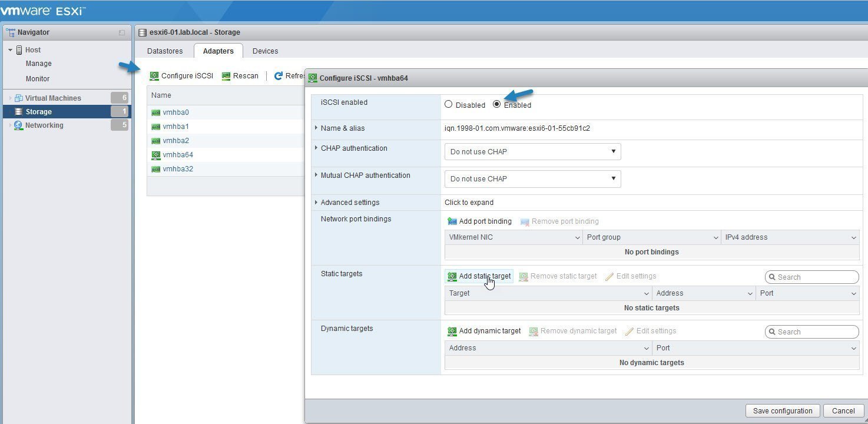
Task: Switch to the Devices tab
Action: tap(265, 51)
